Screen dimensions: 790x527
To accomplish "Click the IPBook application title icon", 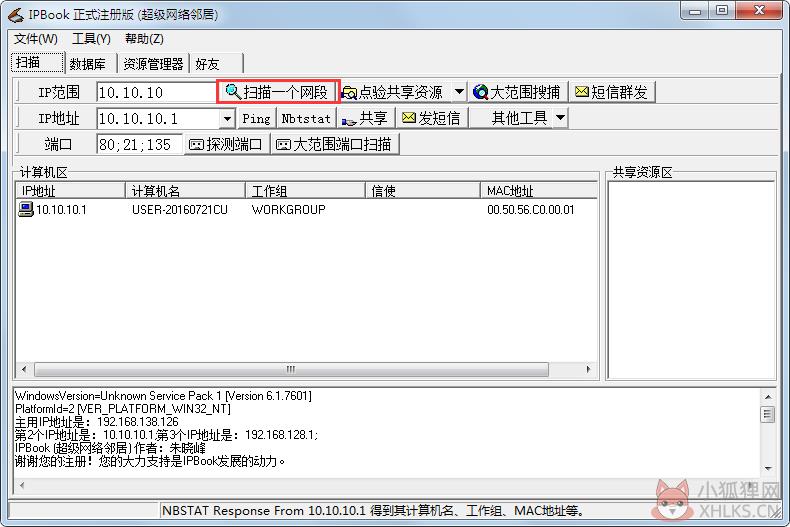I will tap(16, 15).
